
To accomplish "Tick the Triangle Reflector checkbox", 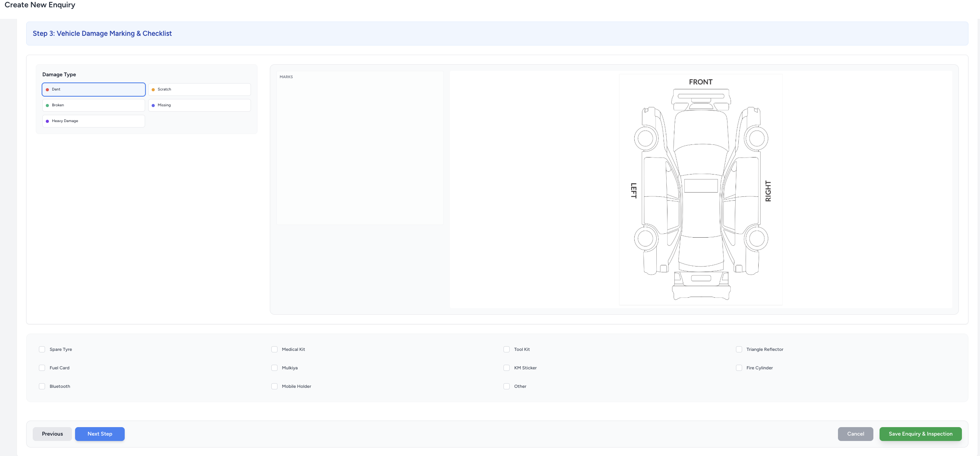I will point(739,349).
